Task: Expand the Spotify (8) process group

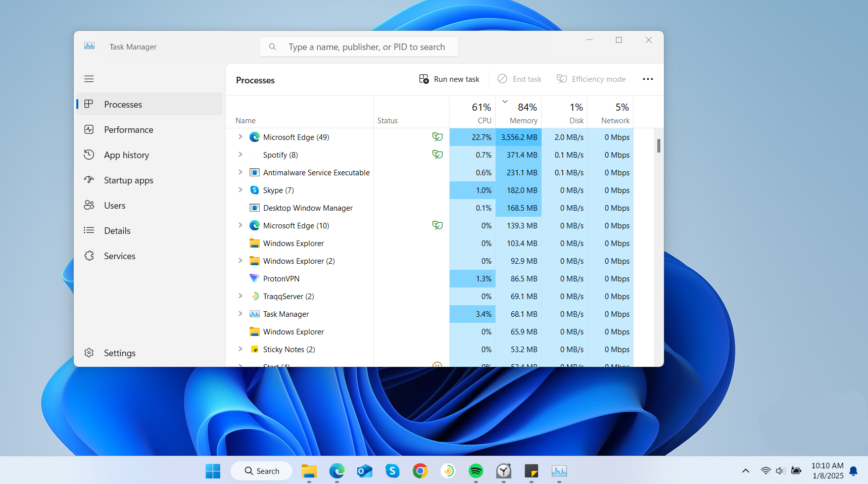Action: pyautogui.click(x=240, y=155)
